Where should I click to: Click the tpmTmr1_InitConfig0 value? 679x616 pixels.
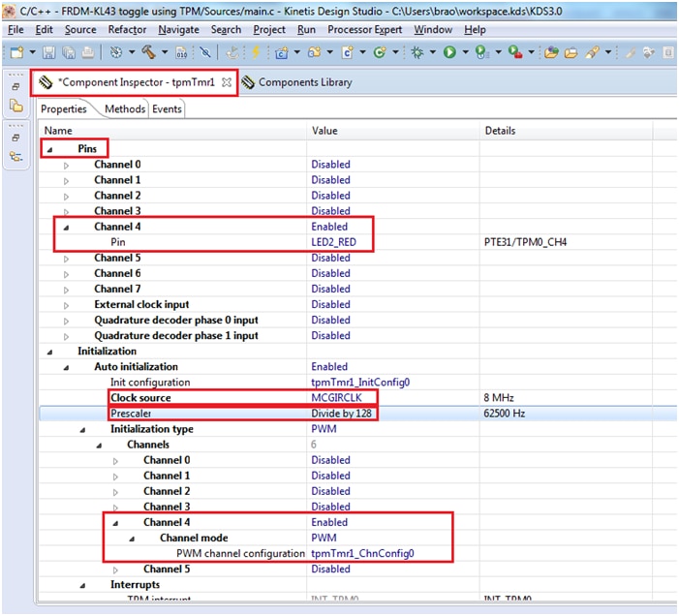click(360, 383)
